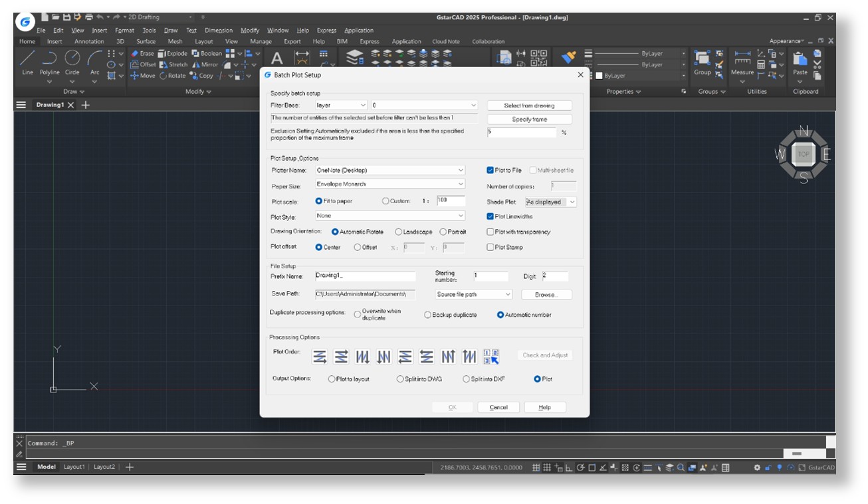Viewport: 868px width, 504px height.
Task: Uncheck the Plot to File checkbox
Action: [490, 171]
